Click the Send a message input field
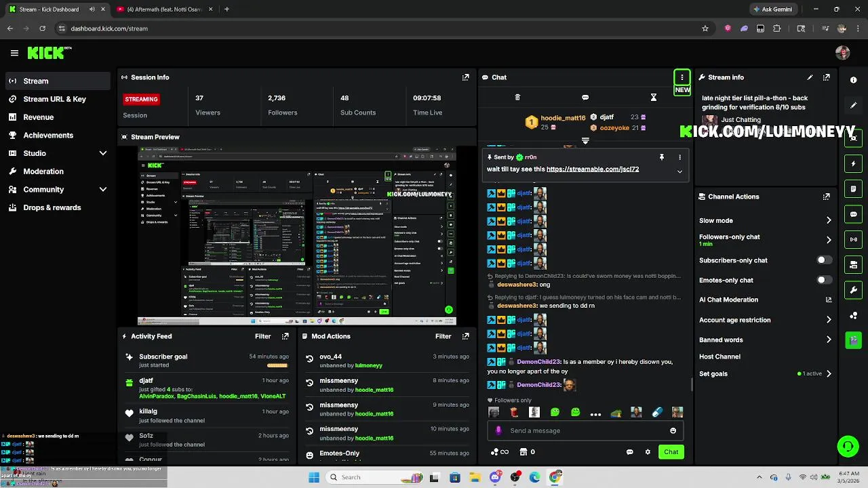Screen dimensions: 868x488 click(587, 430)
